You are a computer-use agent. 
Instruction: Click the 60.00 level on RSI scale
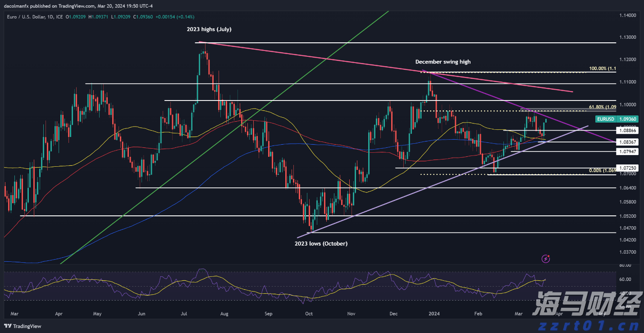[x=625, y=279]
